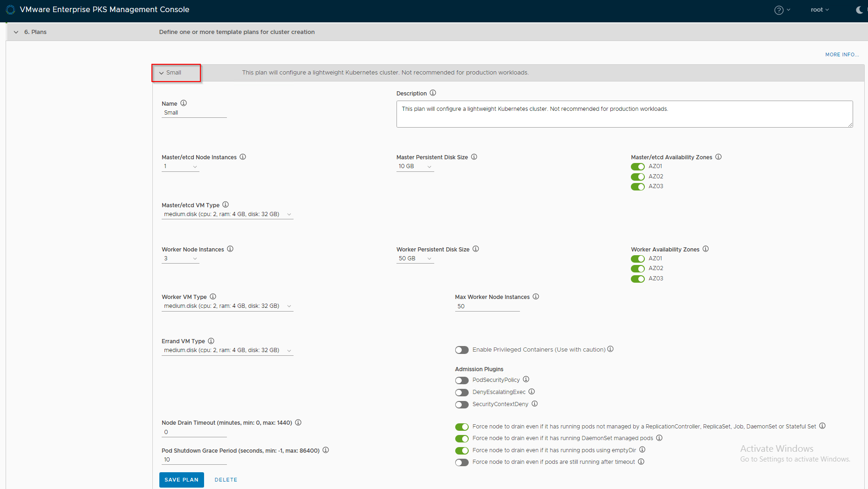
Task: Click the VMware PKS logo icon
Action: tap(10, 9)
